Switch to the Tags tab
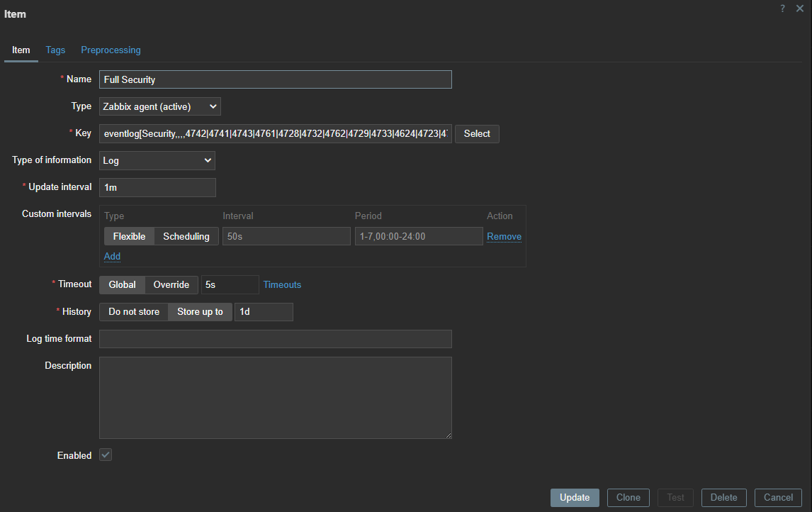This screenshot has width=812, height=512. click(55, 50)
